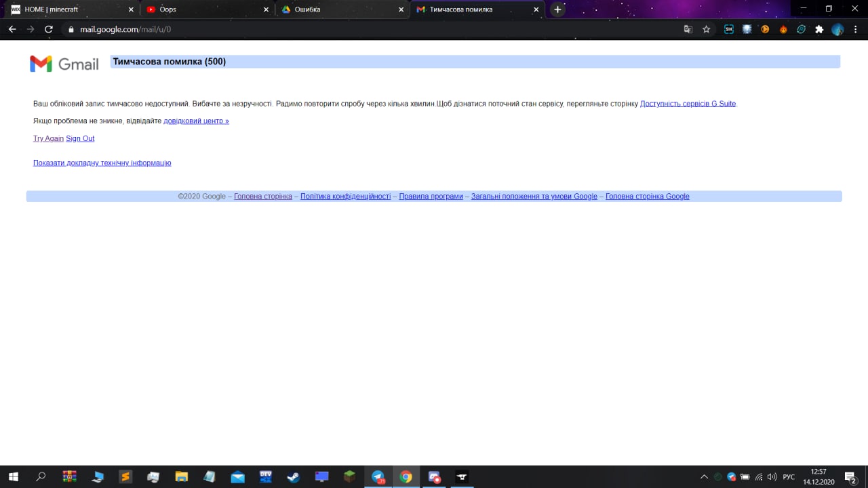This screenshot has width=868, height=488.
Task: Open a new tab with plus button
Action: tap(557, 9)
